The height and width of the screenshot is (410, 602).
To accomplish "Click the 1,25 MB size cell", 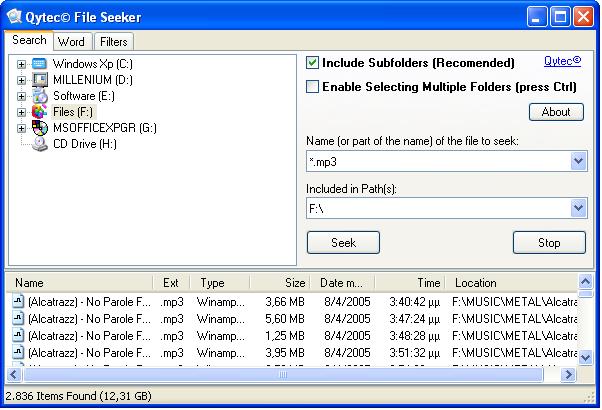I will [284, 336].
